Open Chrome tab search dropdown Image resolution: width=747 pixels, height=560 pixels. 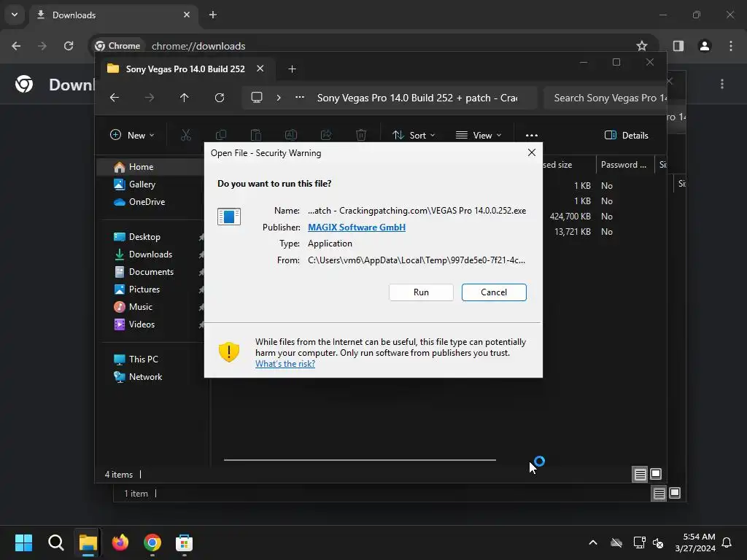click(15, 15)
